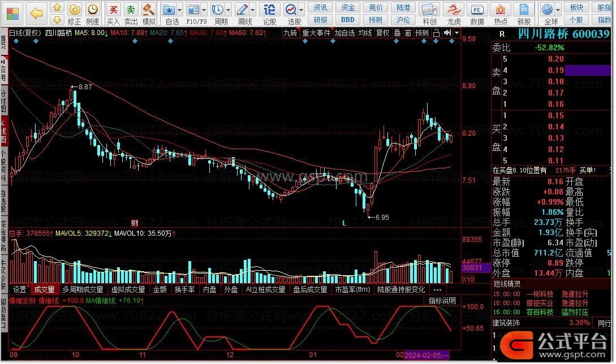Toggle the 九转 indicator
The image size is (616, 364).
tap(290, 33)
